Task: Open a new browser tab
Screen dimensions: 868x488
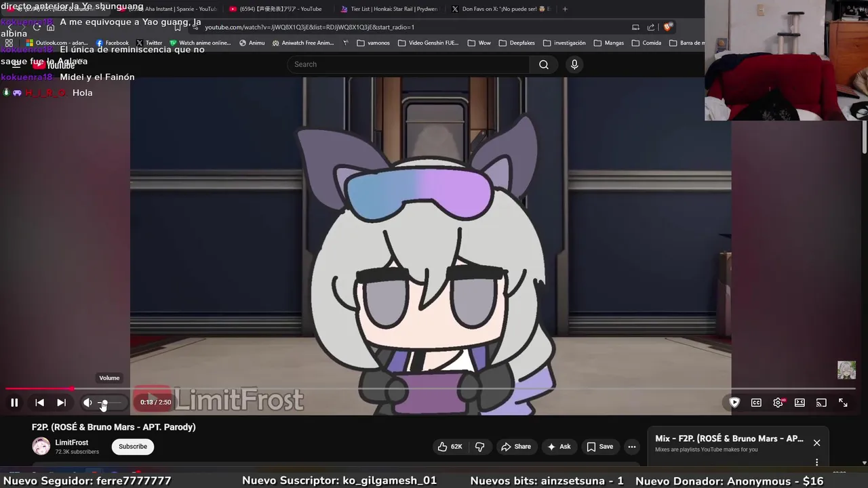Action: (565, 9)
